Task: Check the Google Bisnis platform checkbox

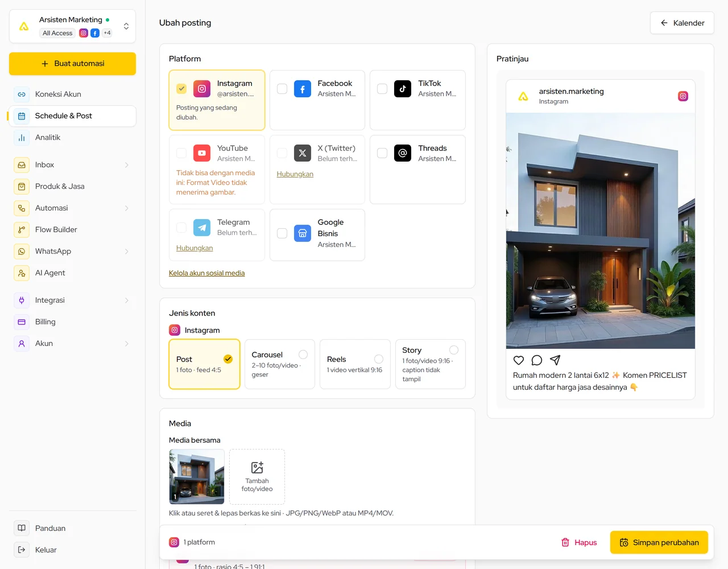Action: 282,233
